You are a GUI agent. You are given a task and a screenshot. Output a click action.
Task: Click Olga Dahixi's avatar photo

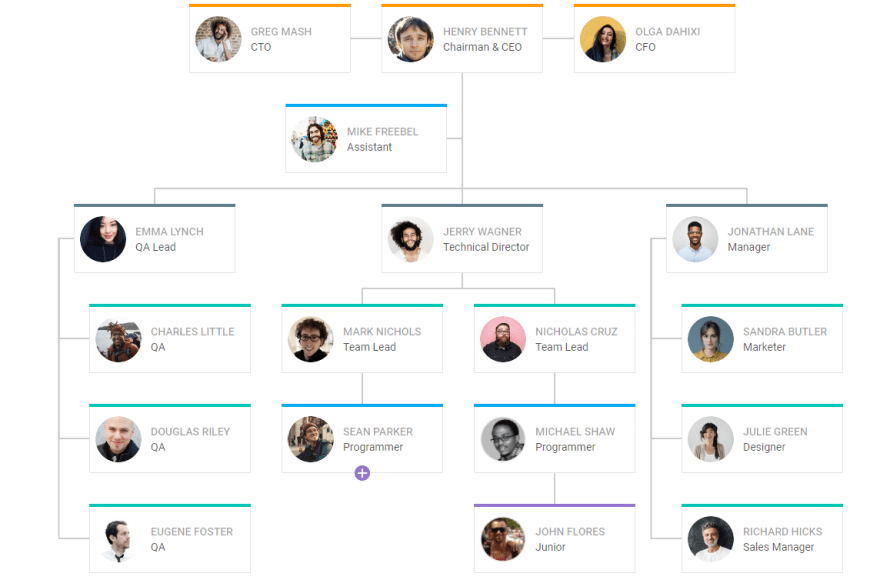[x=603, y=39]
